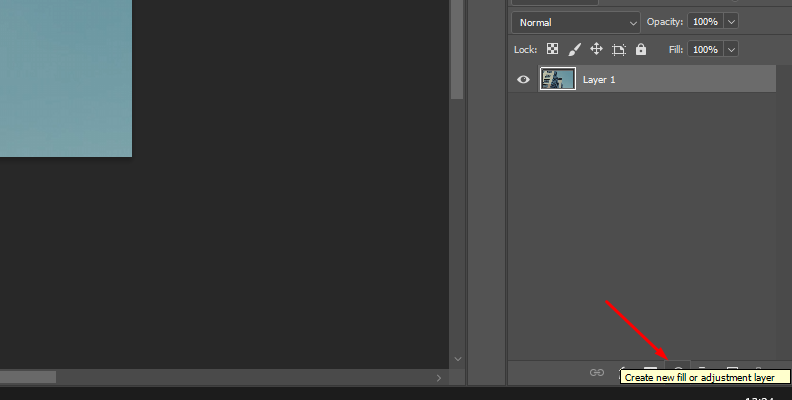Open the Normal blend mode dropdown
792x400 pixels.
(576, 22)
